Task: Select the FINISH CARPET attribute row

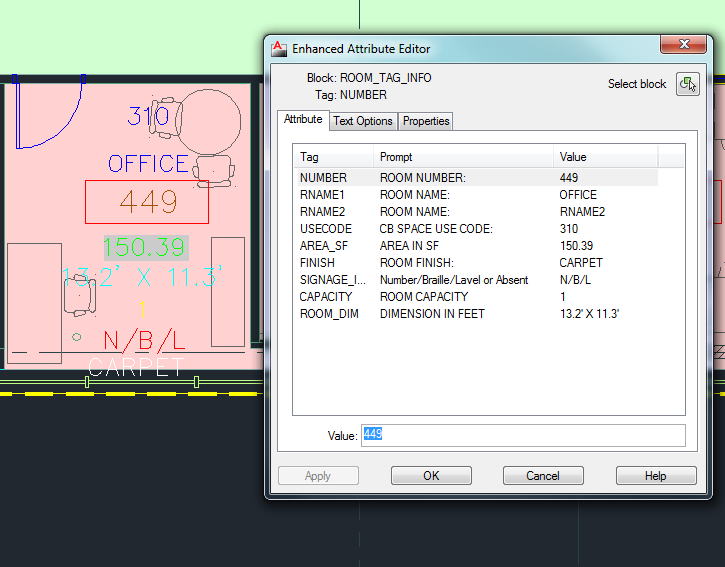Action: coord(477,263)
